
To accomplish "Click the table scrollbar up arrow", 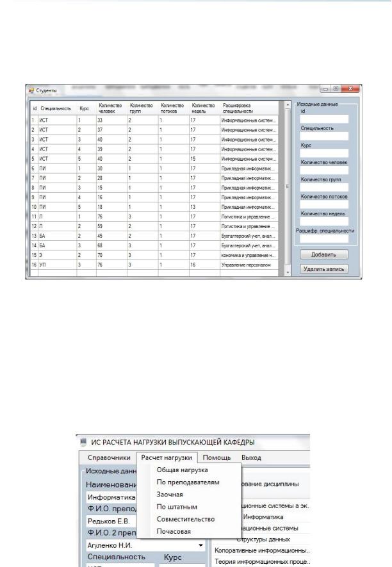I will coord(288,104).
